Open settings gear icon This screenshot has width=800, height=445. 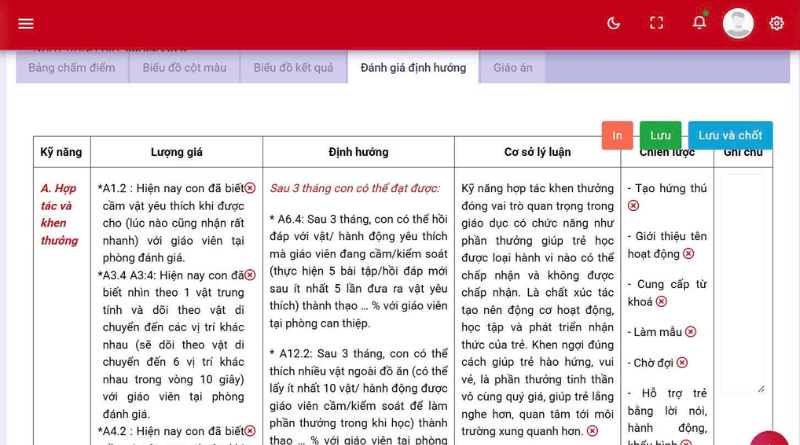point(777,23)
